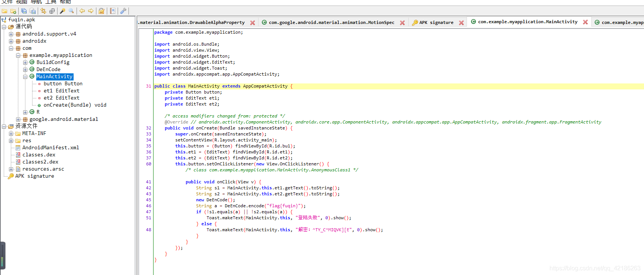Switch to the MotionSpec tab
The height and width of the screenshot is (275, 644).
click(x=331, y=22)
